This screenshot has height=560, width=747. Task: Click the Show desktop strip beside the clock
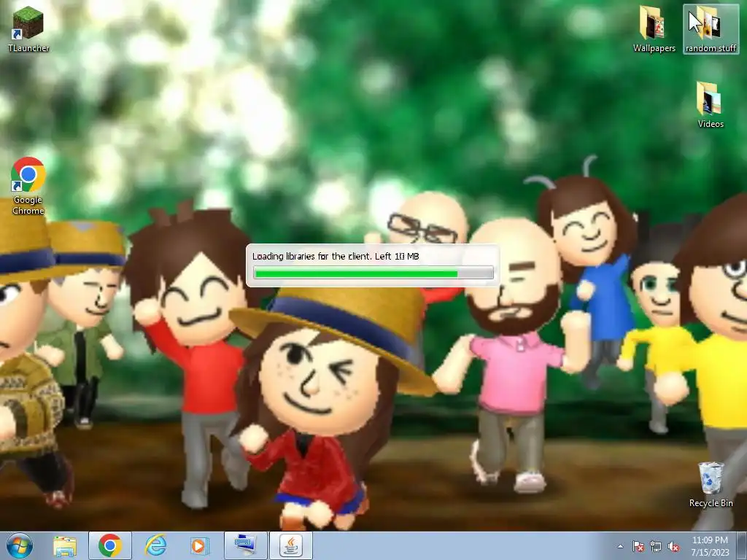(x=742, y=546)
